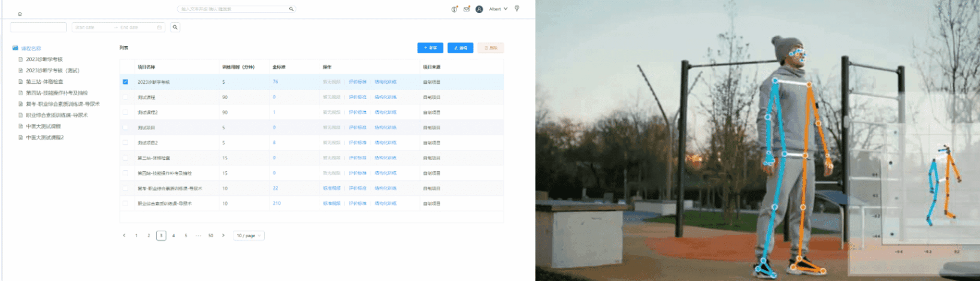Uncheck the 2023诊断学考核 row checkbox
The image size is (980, 281).
tap(125, 81)
